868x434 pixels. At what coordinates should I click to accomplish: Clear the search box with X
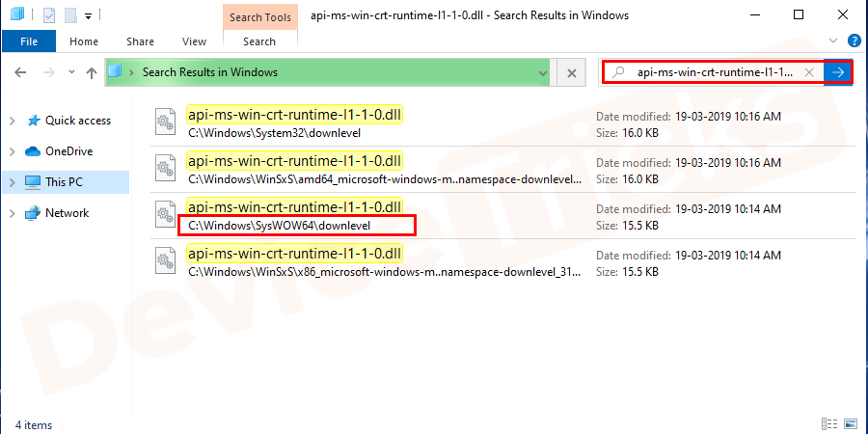pyautogui.click(x=809, y=72)
